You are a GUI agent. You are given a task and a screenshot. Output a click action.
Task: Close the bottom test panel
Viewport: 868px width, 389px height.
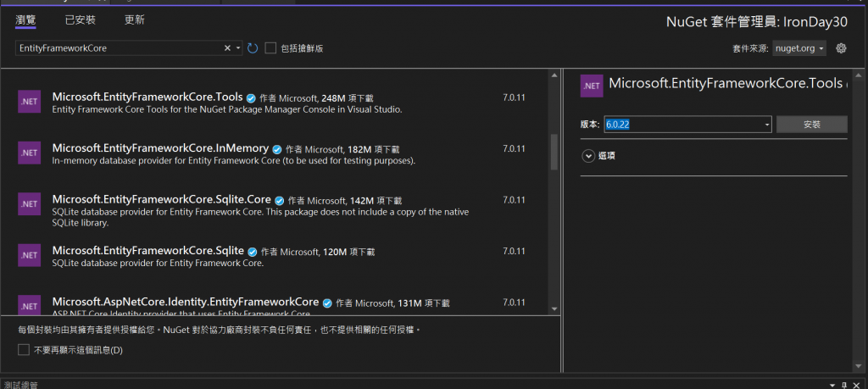856,385
